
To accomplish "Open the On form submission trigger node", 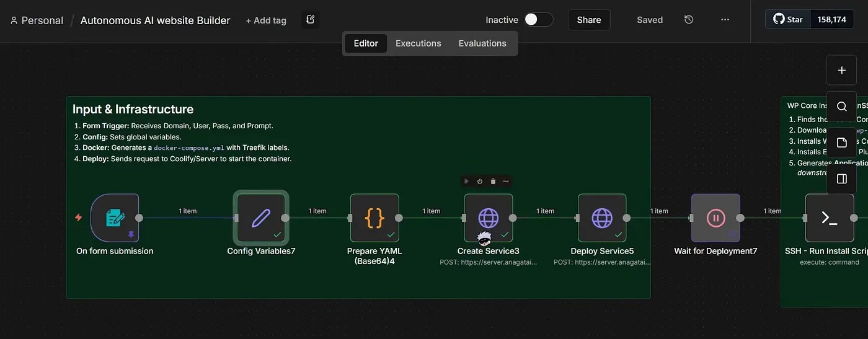I will (x=115, y=218).
